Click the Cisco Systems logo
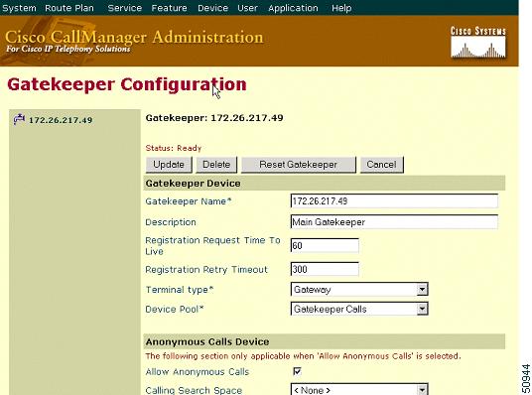Viewport: 532px width, 395px height. pos(478,43)
